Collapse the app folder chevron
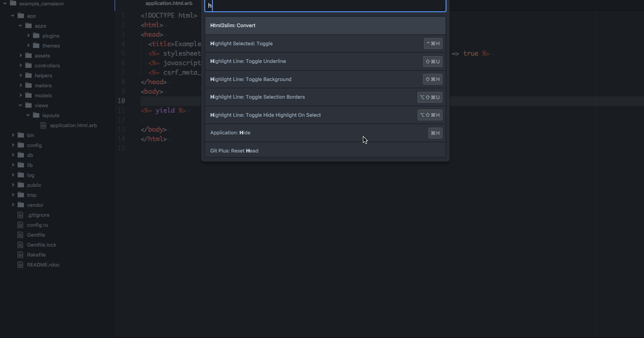 [x=13, y=16]
